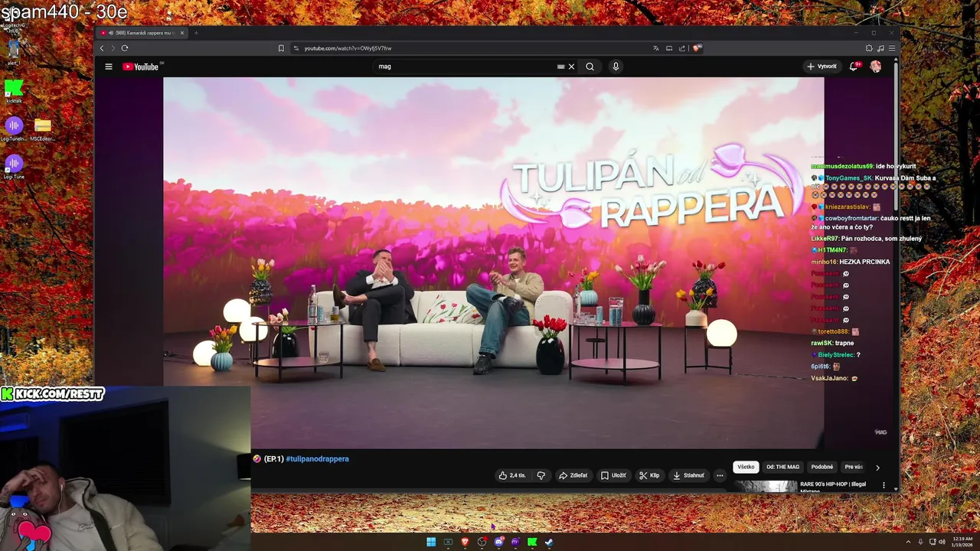The width and height of the screenshot is (980, 551).
Task: Open the translate page icon in address bar
Action: click(655, 48)
